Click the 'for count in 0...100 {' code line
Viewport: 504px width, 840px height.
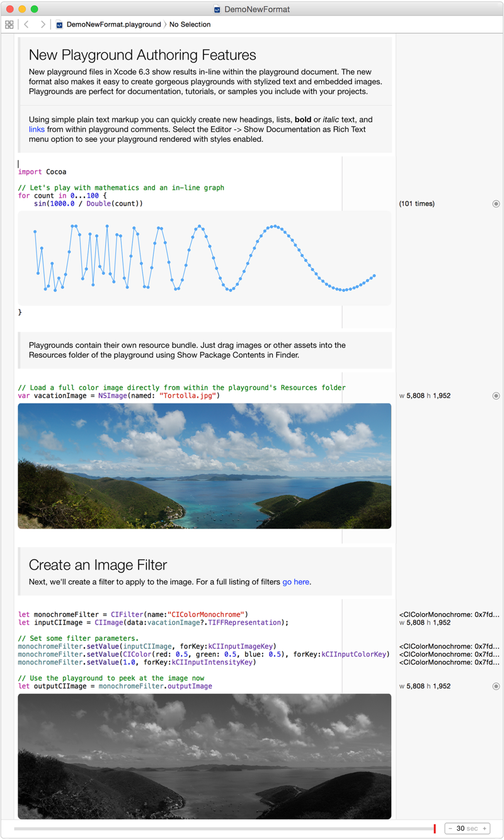[x=62, y=196]
